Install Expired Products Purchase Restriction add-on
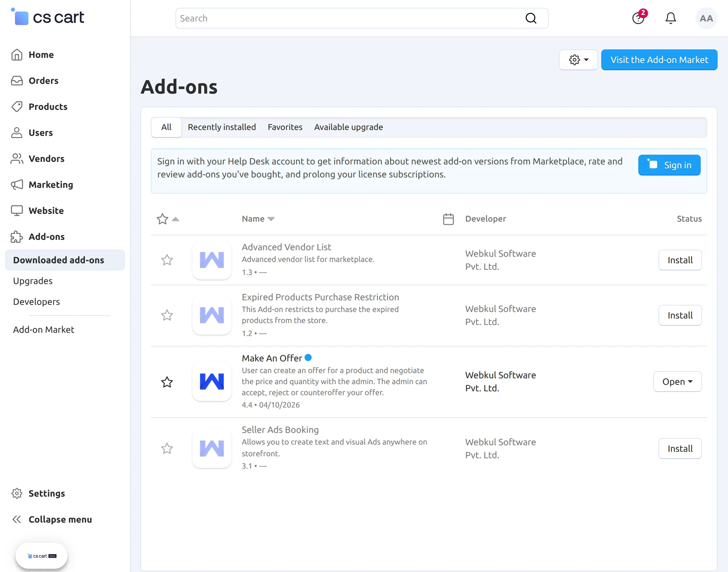728x572 pixels. click(x=680, y=315)
